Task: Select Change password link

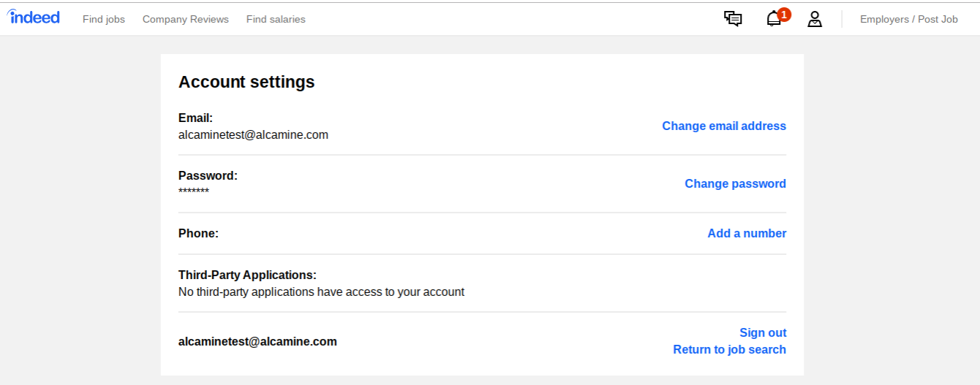Action: pos(735,183)
